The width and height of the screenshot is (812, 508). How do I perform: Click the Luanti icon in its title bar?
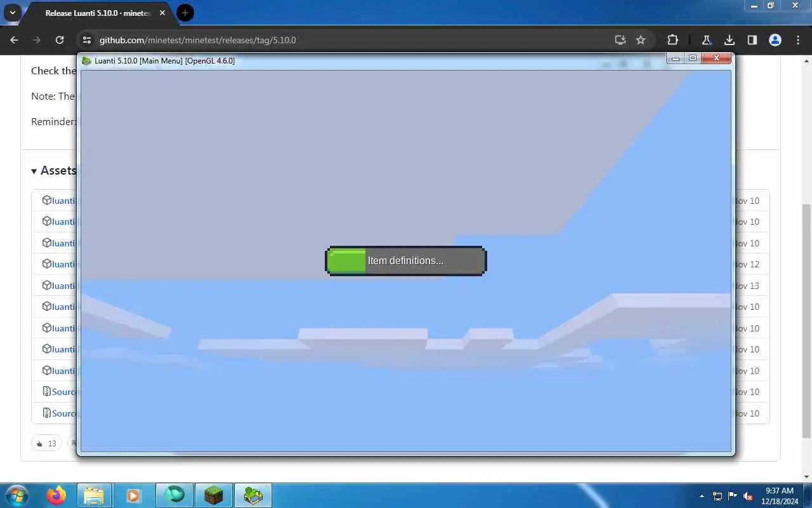pos(87,61)
